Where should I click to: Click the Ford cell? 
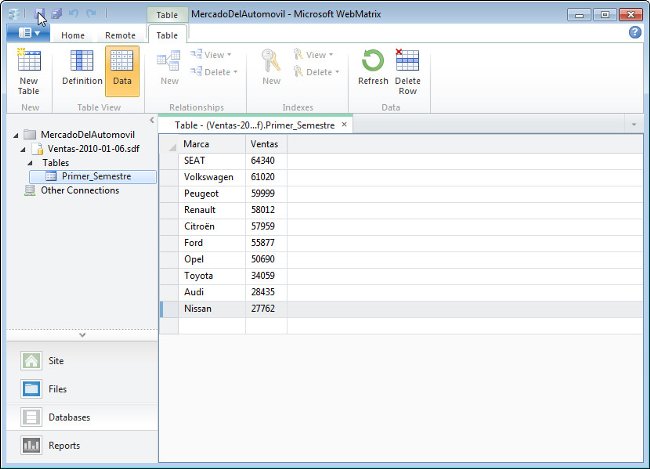coord(212,243)
